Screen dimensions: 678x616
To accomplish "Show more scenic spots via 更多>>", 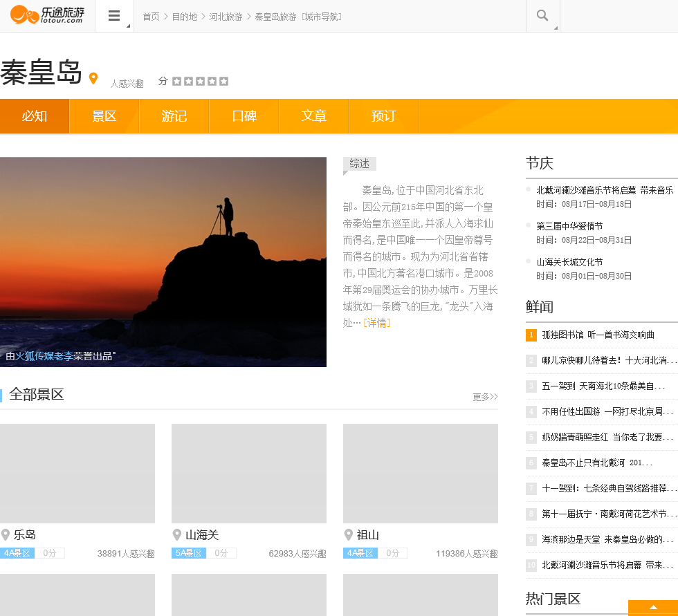I will point(485,397).
